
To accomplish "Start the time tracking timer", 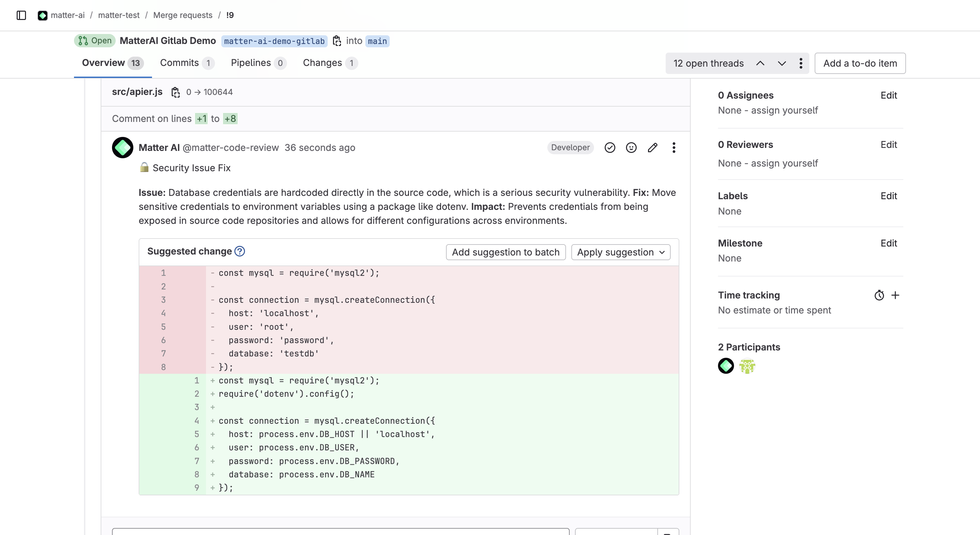I will [879, 295].
